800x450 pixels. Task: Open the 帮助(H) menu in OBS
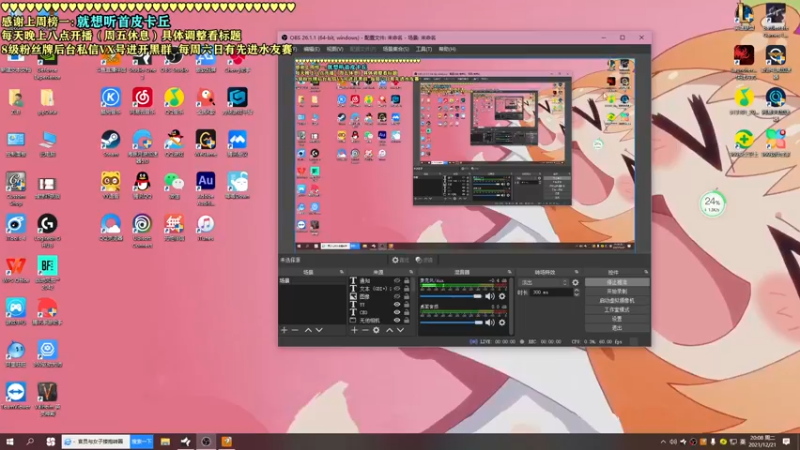coord(447,49)
